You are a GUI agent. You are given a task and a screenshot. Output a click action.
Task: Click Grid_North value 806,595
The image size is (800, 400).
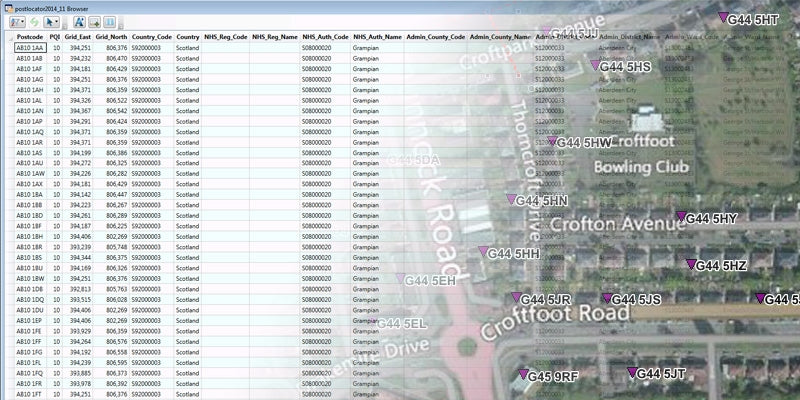click(117, 362)
